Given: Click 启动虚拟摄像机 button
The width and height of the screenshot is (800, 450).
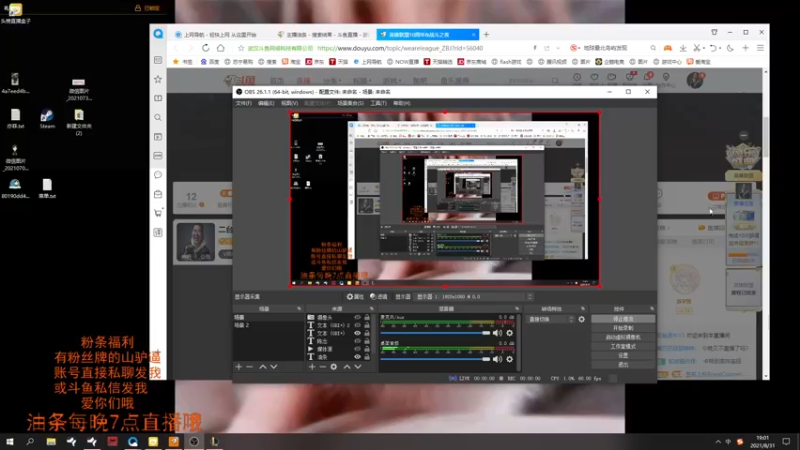Looking at the screenshot, I should (x=623, y=337).
